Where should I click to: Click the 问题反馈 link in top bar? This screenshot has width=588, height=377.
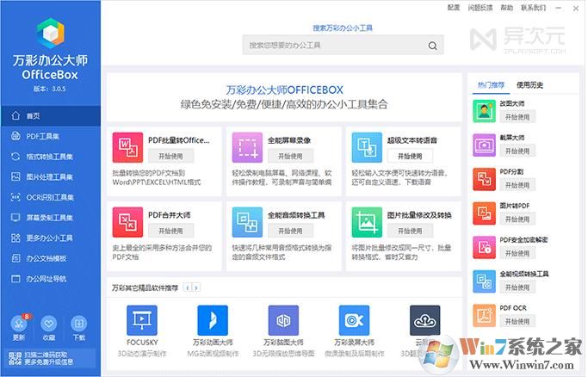480,8
